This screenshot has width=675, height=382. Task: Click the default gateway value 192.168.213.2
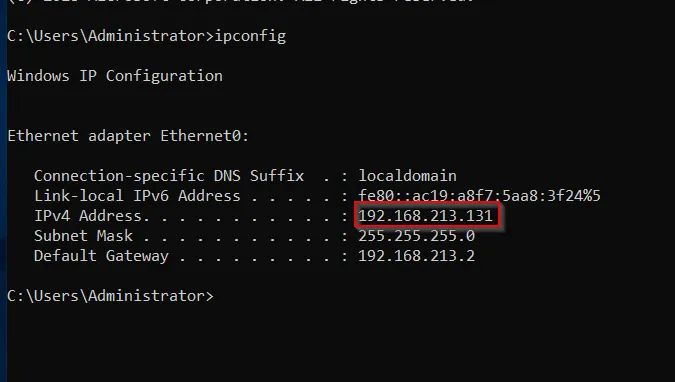(x=416, y=256)
